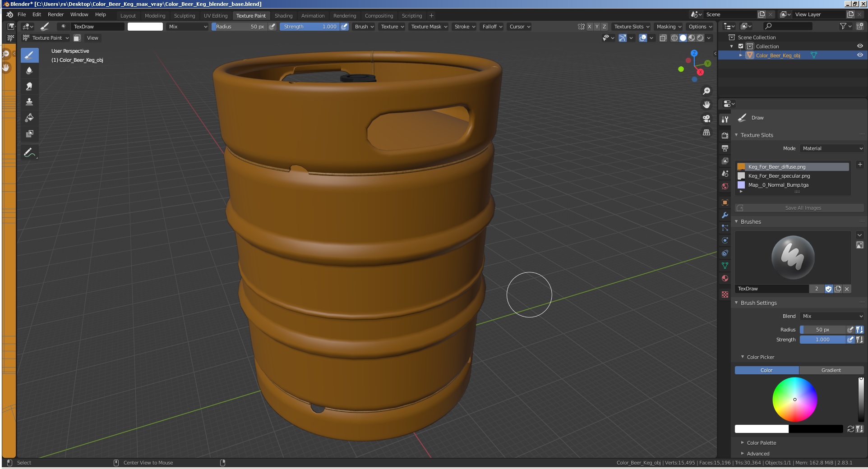Duplicate the TexDraw brush

838,289
